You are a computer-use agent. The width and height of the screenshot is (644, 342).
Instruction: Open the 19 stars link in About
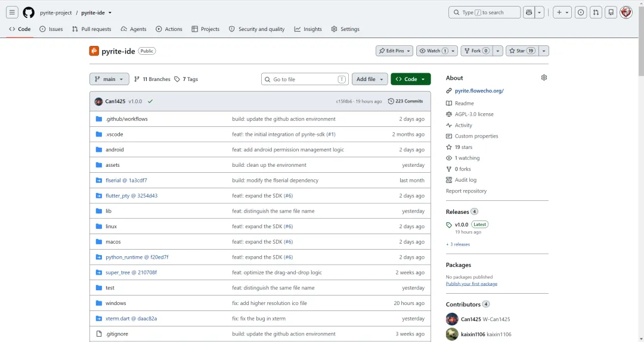(x=463, y=147)
